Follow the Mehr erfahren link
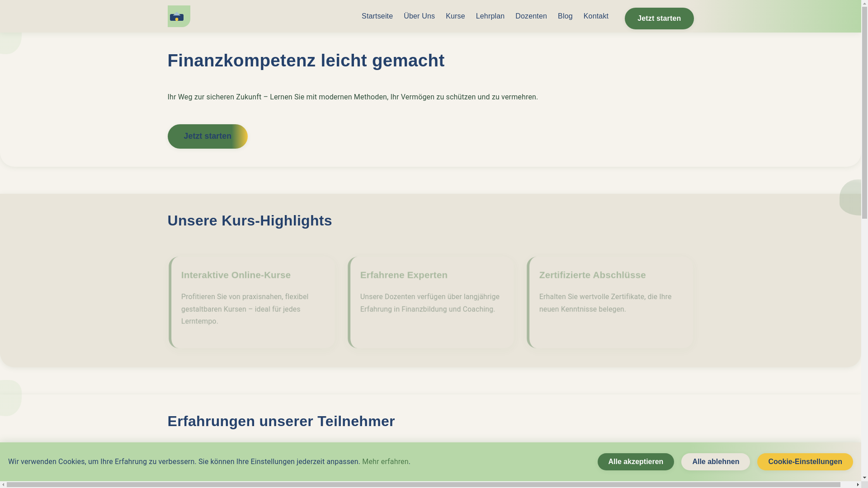The width and height of the screenshot is (868, 488). pos(385,462)
